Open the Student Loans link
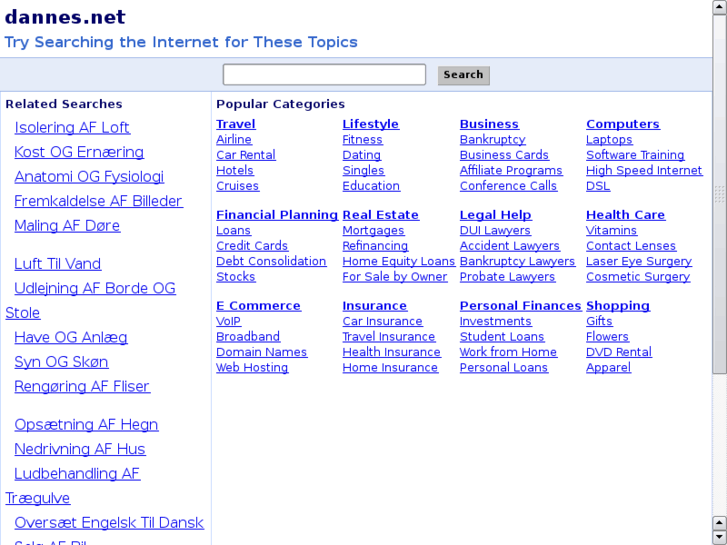This screenshot has height=545, width=727. pyautogui.click(x=502, y=337)
